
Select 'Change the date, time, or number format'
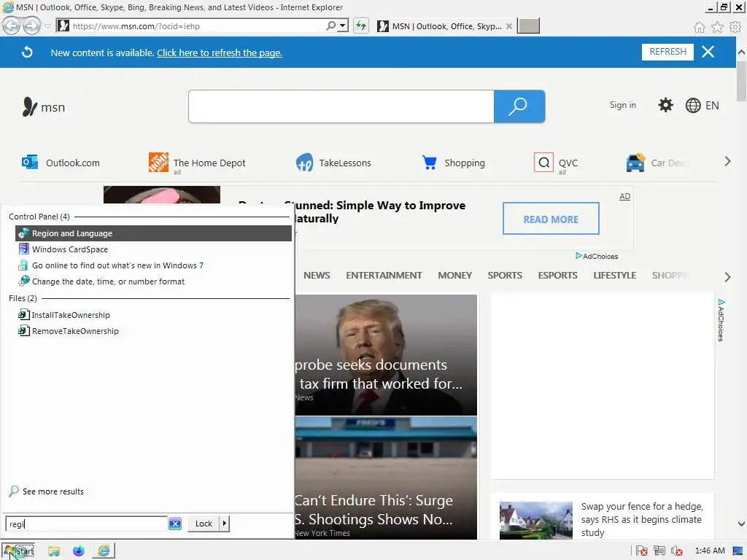pyautogui.click(x=153, y=281)
